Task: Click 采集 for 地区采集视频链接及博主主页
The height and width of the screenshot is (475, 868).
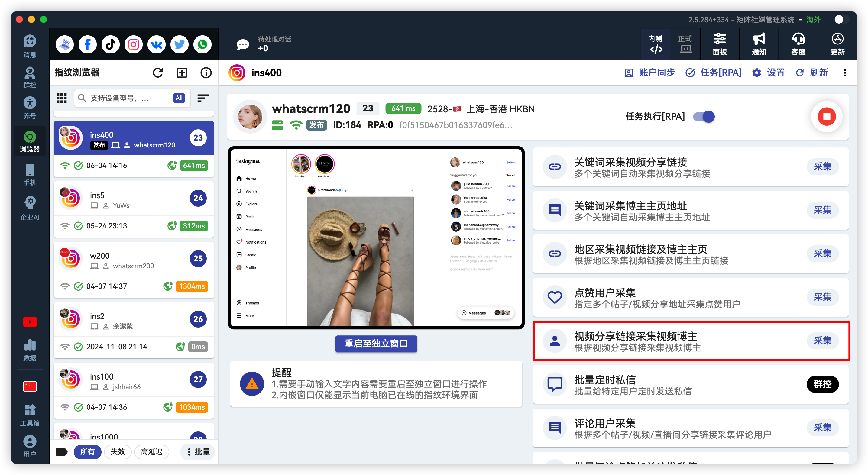Action: pos(822,254)
